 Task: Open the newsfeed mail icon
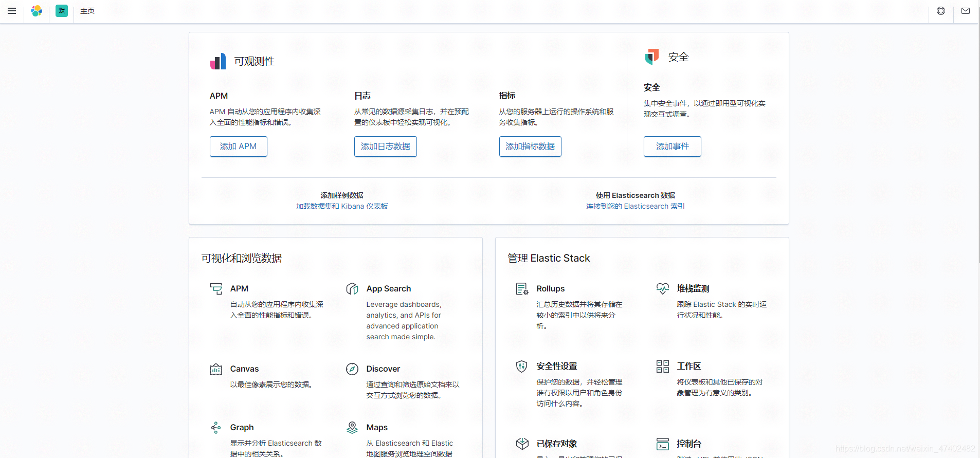point(966,11)
